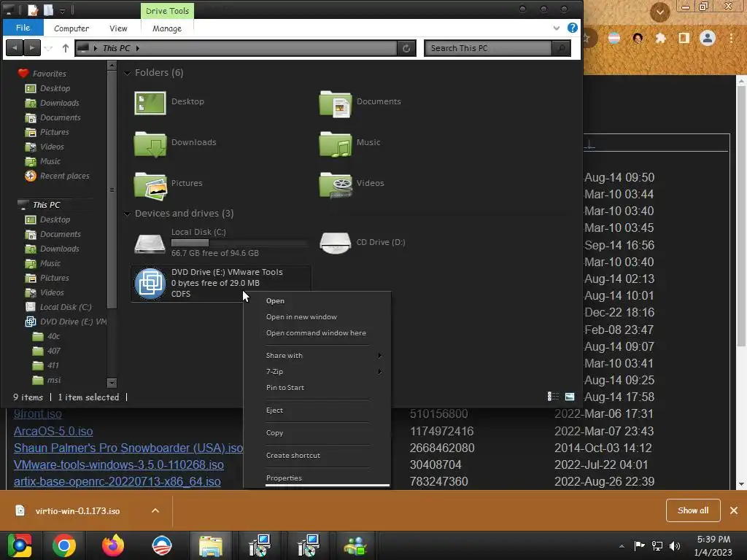Screen dimensions: 747x560
Task: Open the Pictures folder in the Folders group
Action: point(150,185)
